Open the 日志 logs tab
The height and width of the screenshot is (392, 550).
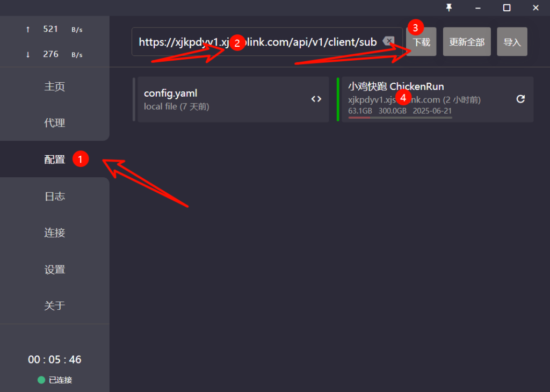[x=54, y=196]
